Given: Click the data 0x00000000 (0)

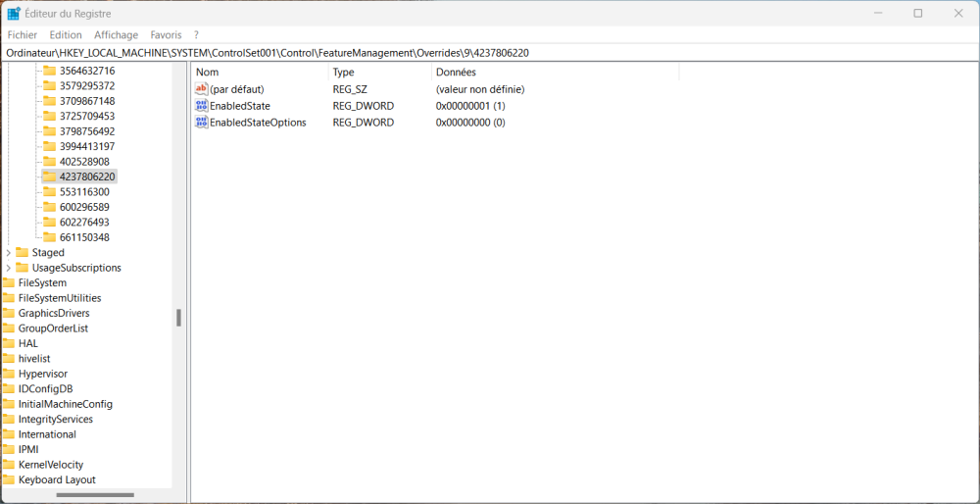Looking at the screenshot, I should 470,123.
